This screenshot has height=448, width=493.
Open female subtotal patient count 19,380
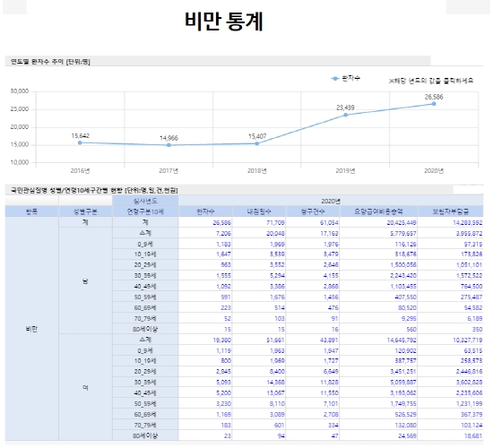pyautogui.click(x=221, y=340)
